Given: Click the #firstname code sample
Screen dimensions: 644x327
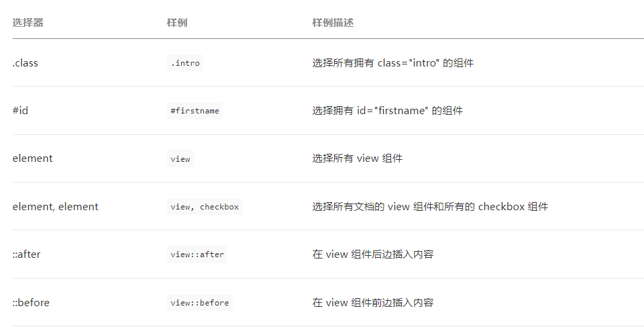Looking at the screenshot, I should pyautogui.click(x=195, y=111).
